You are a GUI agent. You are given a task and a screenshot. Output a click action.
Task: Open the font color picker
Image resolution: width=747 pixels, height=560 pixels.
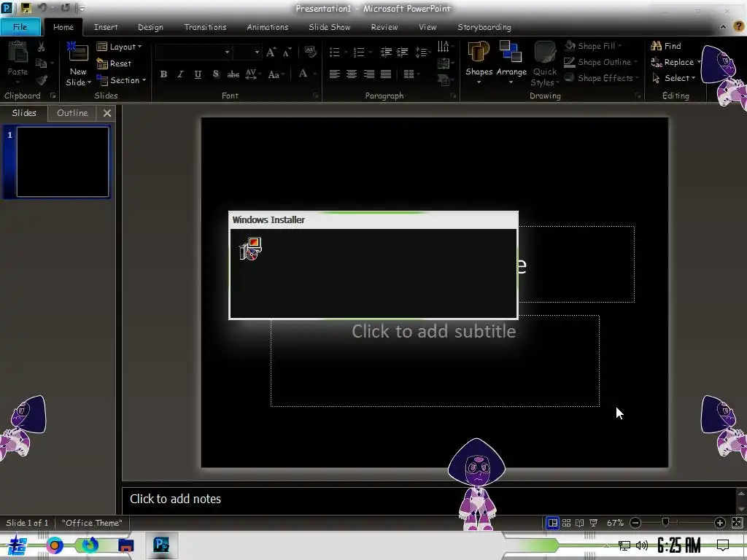coord(306,74)
